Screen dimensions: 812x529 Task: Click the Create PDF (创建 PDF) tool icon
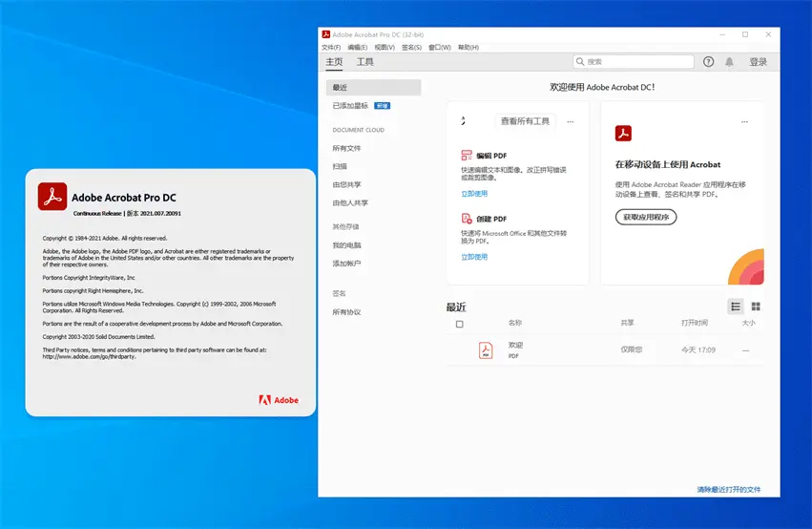[x=467, y=219]
